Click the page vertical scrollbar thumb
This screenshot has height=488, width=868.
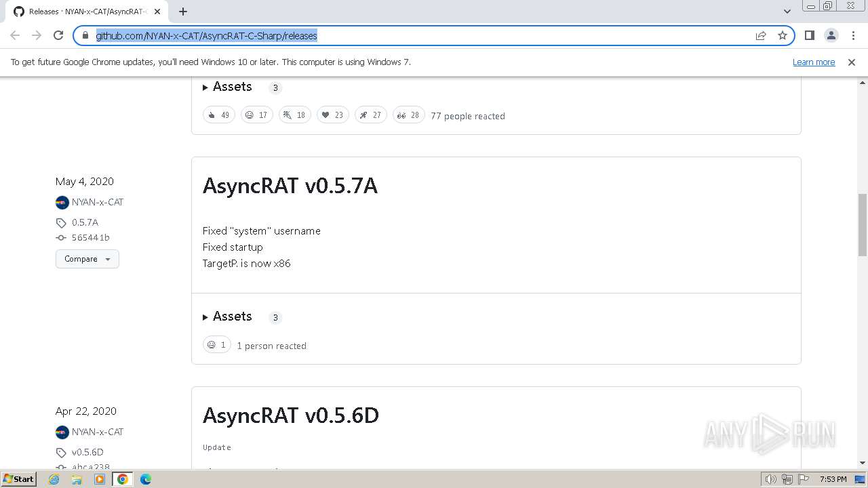click(x=863, y=224)
